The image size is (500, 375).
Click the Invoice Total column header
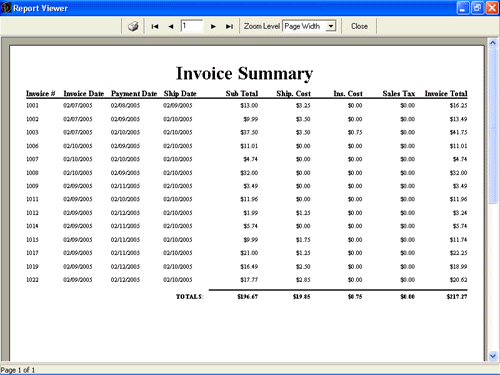coord(446,94)
